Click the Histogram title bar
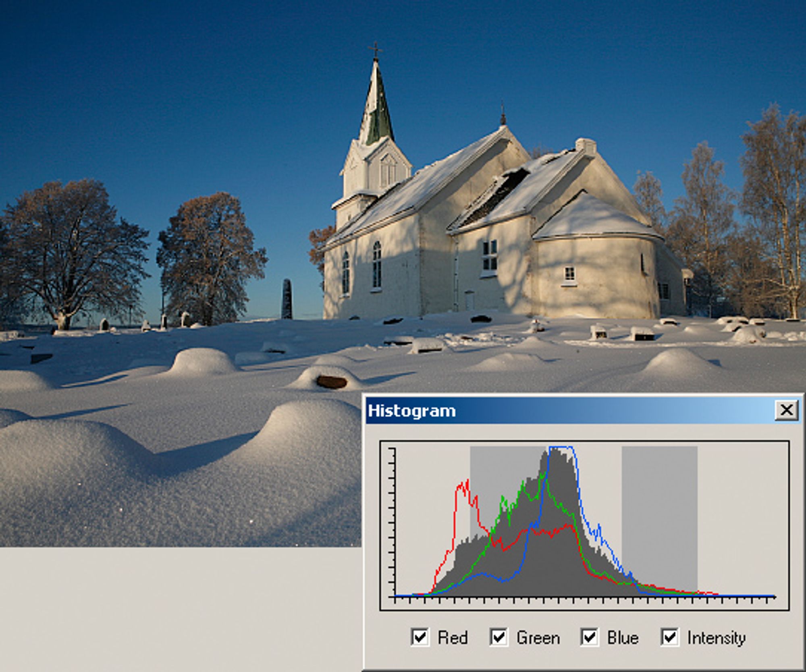 coord(583,411)
